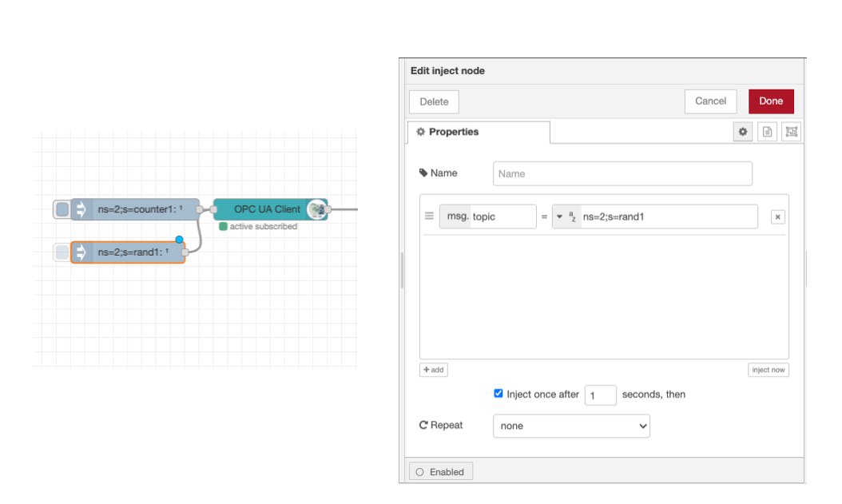Open the node appearance icon
The width and height of the screenshot is (842, 504).
792,132
